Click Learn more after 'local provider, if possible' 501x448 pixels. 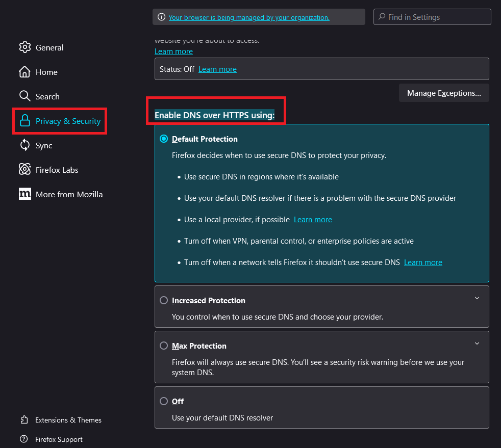[313, 220]
